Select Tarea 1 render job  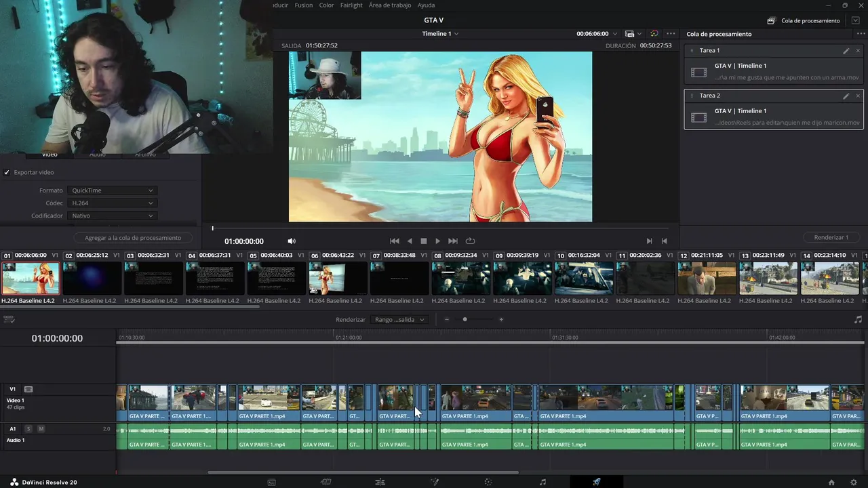coord(774,66)
